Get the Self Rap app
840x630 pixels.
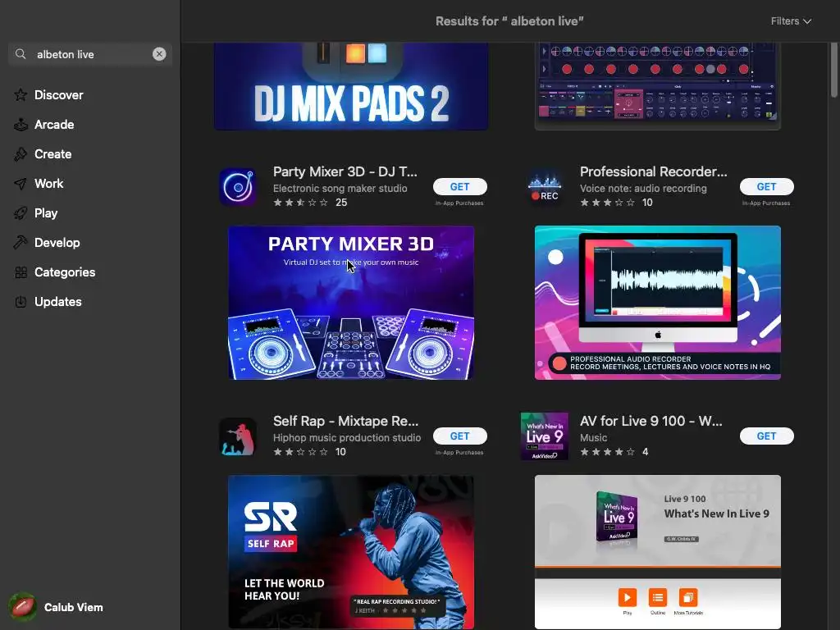(x=459, y=436)
